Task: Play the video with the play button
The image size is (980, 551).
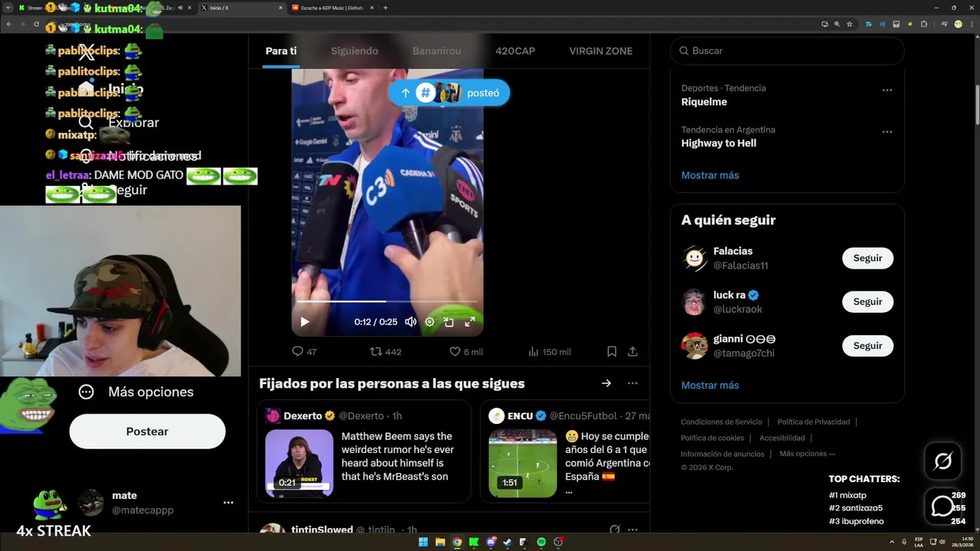Action: 305,322
